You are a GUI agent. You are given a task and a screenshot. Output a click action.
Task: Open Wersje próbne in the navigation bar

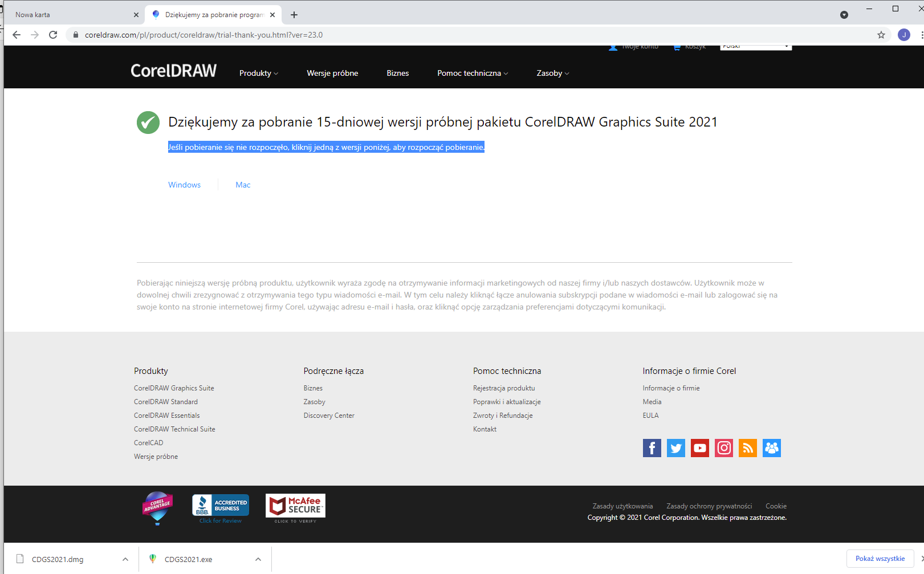(x=332, y=73)
